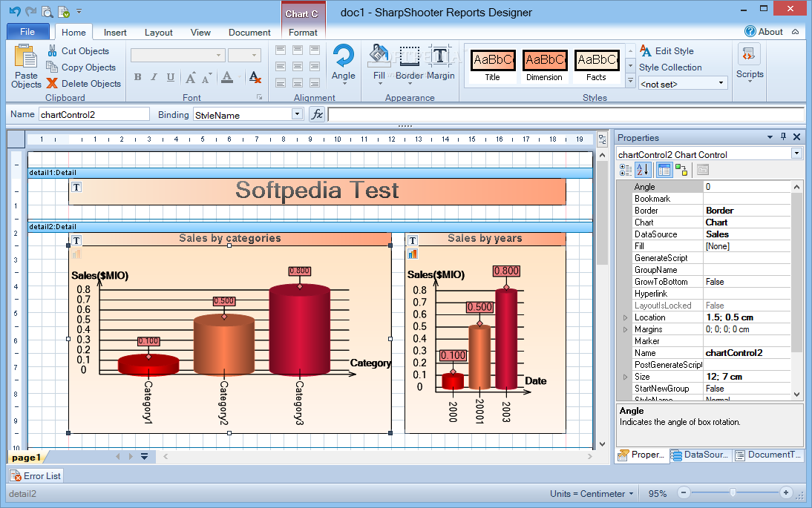The height and width of the screenshot is (508, 812).
Task: Open About help link
Action: click(764, 32)
